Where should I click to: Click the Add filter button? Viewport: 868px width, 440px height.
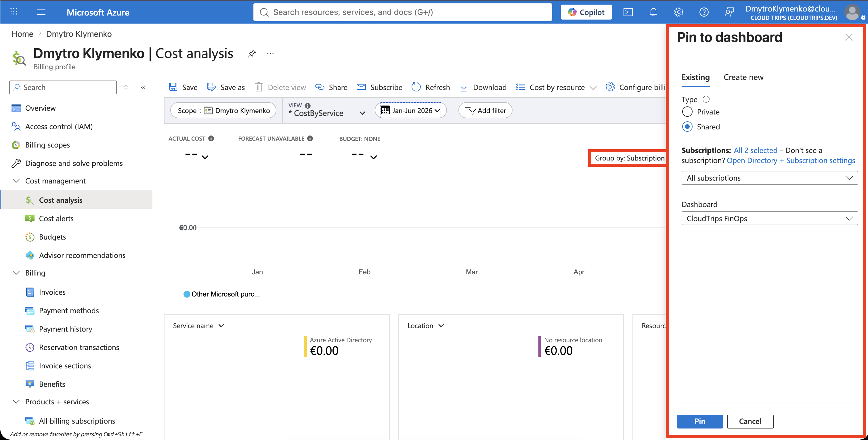point(485,110)
